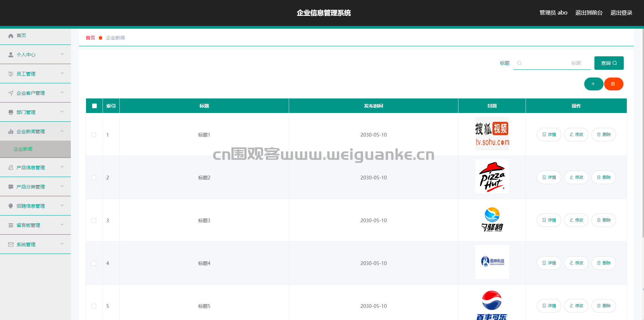This screenshot has width=644, height=320.
Task: Click the breadcrumb separator icon after 首页
Action: point(101,38)
